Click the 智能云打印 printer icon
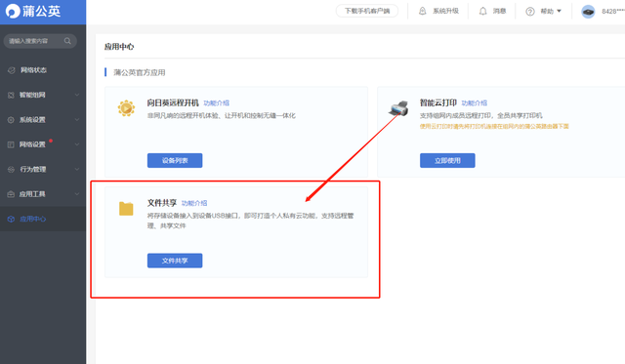Viewport: 625px width, 364px height. (x=398, y=108)
